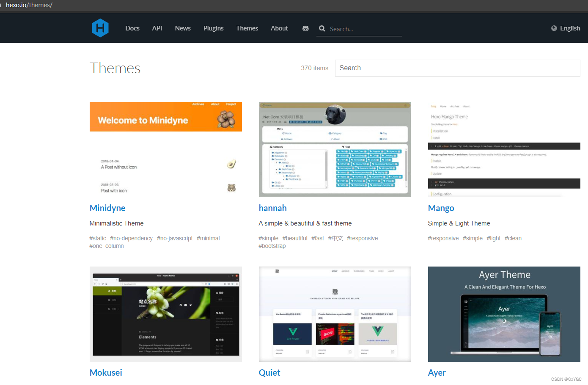
Task: Filter by the #static tag
Action: 98,238
